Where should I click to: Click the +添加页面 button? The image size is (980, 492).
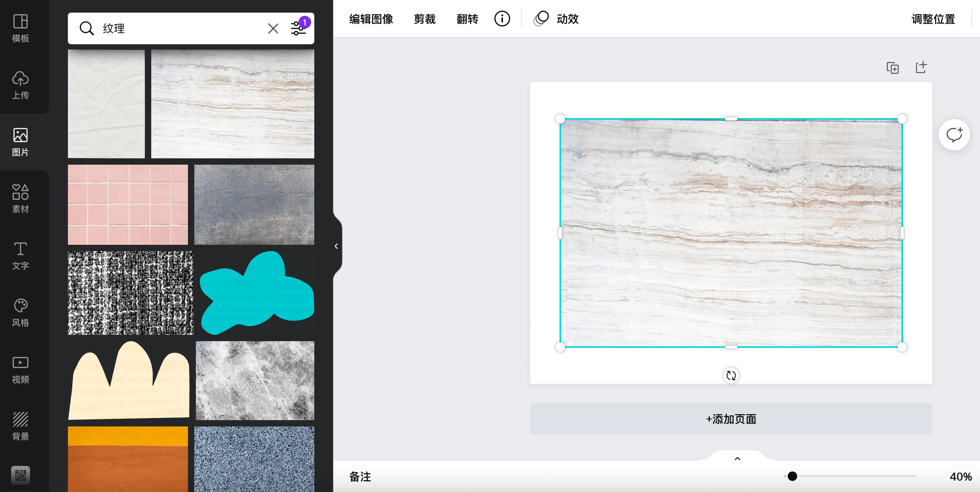(731, 419)
